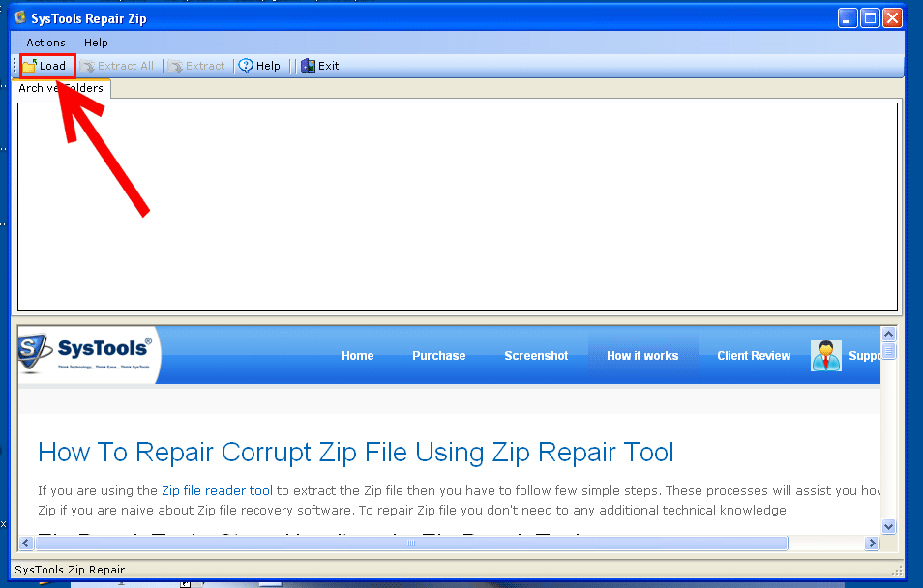The image size is (923, 588).
Task: Click the down arrow on the vertical scrollbar
Action: point(888,526)
